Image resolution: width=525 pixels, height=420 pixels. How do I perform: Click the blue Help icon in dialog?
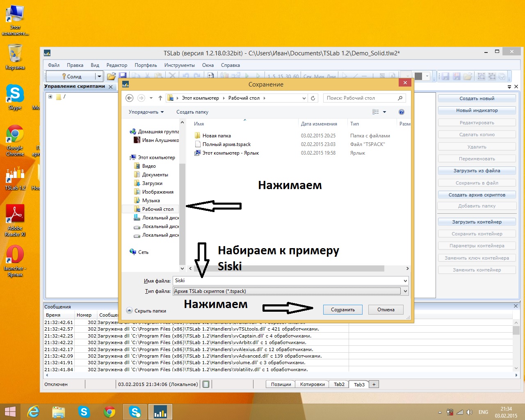point(401,112)
